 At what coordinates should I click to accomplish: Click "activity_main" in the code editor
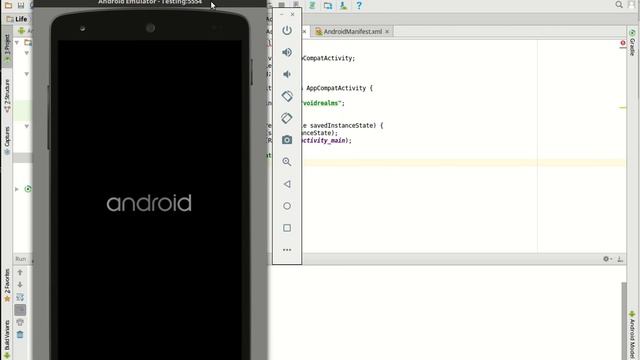coord(323,140)
